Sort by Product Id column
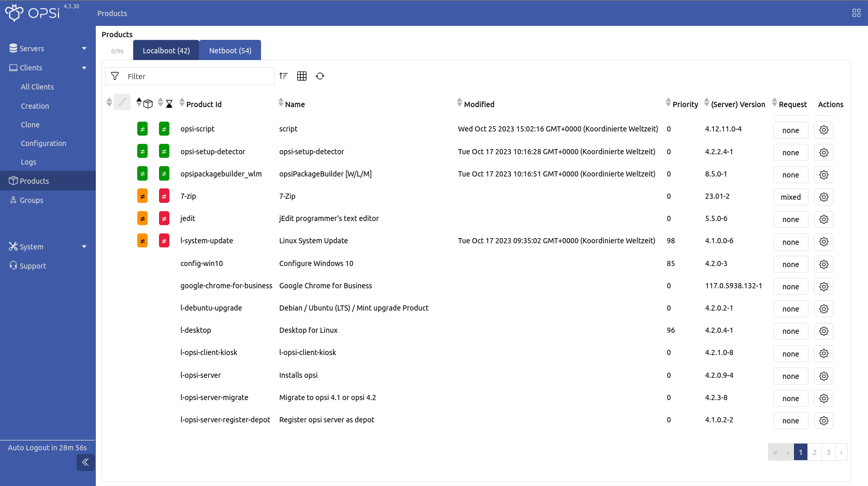Image resolution: width=868 pixels, height=486 pixels. coord(201,104)
